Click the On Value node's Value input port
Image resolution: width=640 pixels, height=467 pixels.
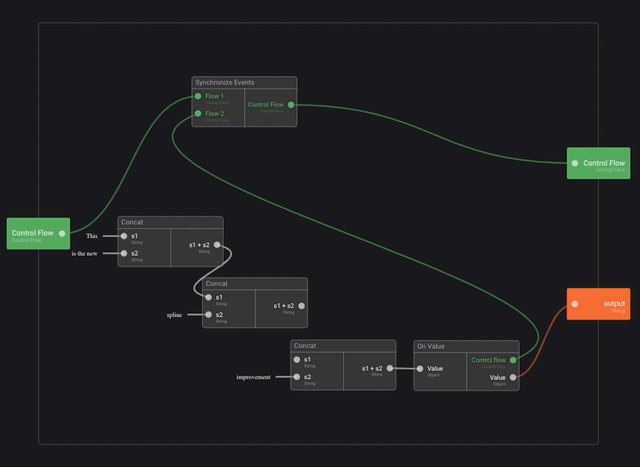(x=420, y=368)
